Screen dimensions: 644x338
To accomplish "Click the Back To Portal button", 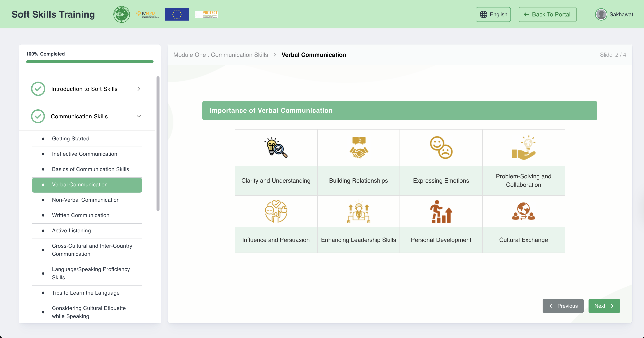I will coord(547,14).
